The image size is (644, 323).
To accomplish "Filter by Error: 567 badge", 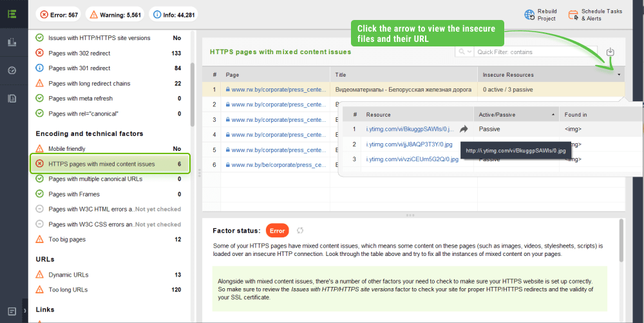I will (x=59, y=15).
